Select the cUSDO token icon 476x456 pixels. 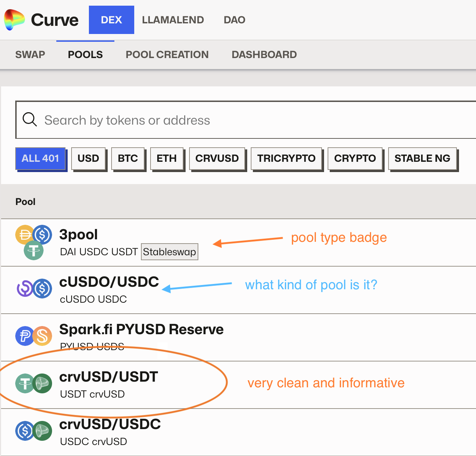(x=24, y=289)
